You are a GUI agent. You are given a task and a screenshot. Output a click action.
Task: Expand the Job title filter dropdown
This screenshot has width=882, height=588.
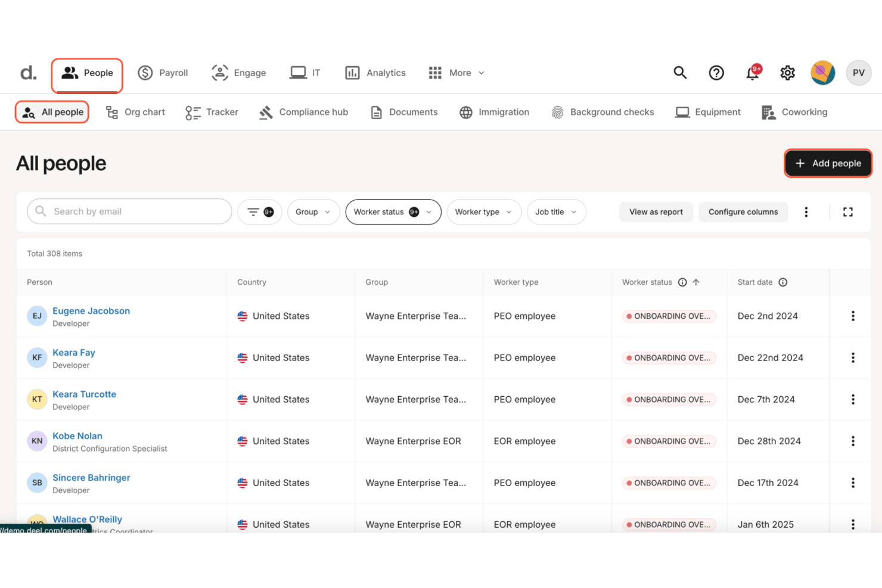[x=557, y=212]
